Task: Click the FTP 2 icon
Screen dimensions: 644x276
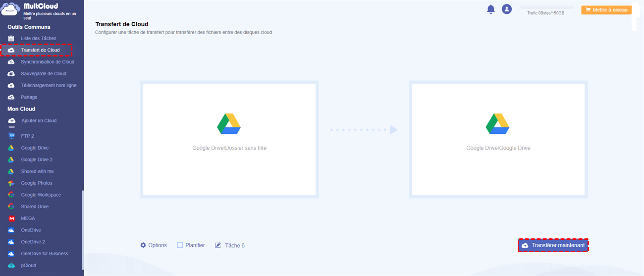Action: (x=11, y=136)
